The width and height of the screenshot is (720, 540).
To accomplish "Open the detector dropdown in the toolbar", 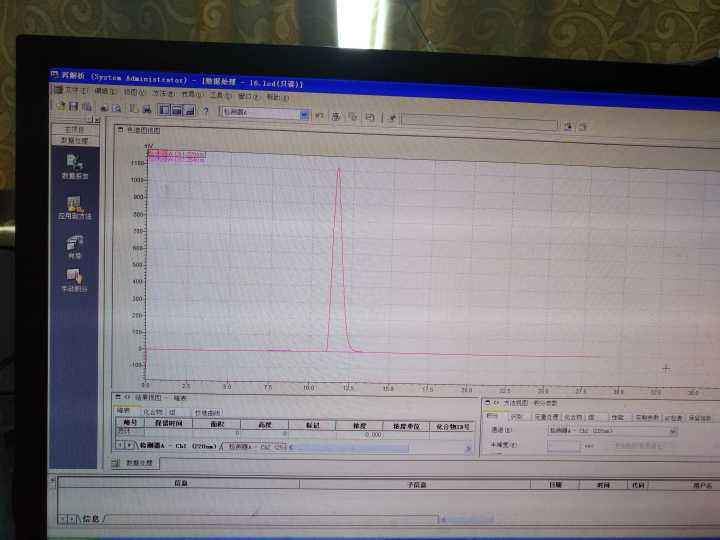I will tap(304, 115).
